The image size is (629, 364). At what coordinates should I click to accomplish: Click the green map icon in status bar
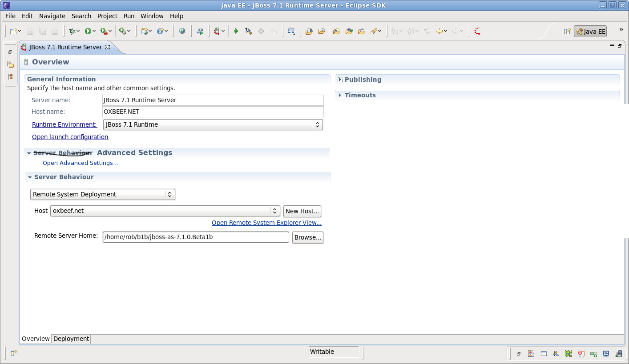[569, 354]
